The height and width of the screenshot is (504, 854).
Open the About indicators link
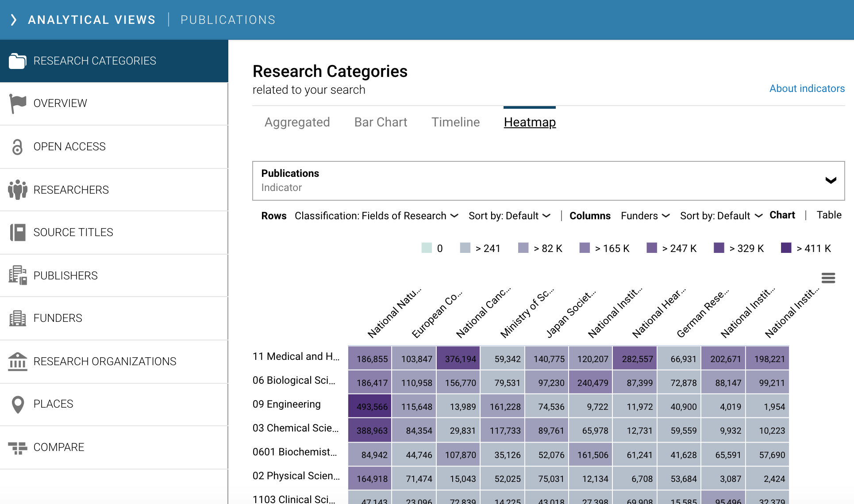(807, 88)
